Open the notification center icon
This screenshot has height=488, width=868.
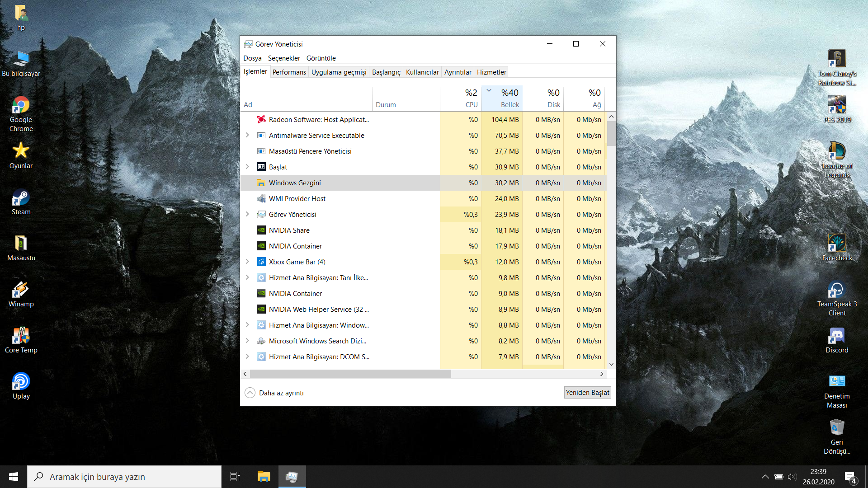(850, 477)
